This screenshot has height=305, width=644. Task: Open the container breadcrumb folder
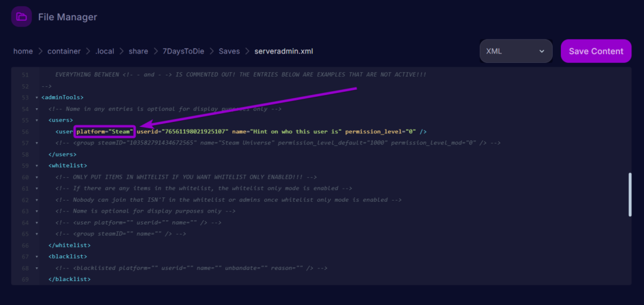pos(64,51)
